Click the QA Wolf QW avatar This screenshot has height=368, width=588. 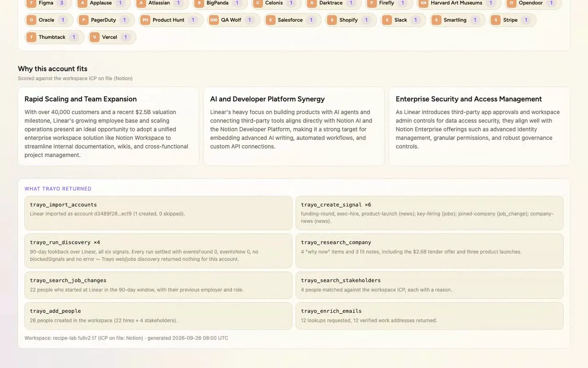click(x=214, y=20)
